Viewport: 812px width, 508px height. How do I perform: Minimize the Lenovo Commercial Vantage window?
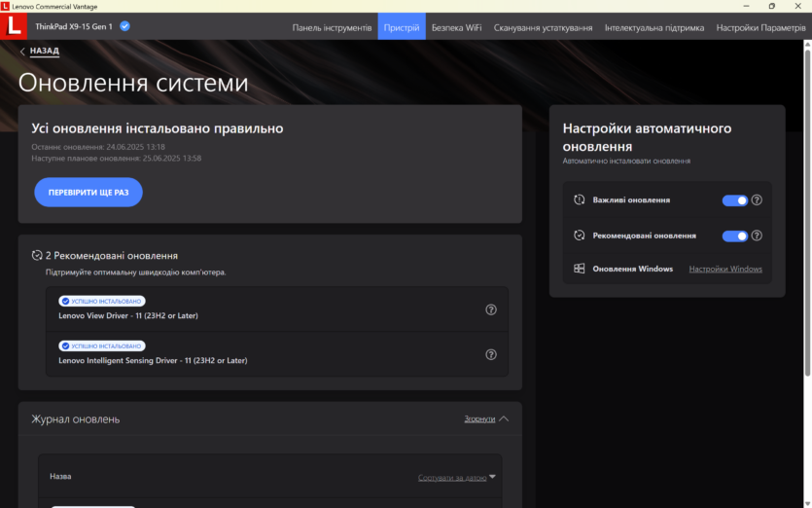click(746, 6)
